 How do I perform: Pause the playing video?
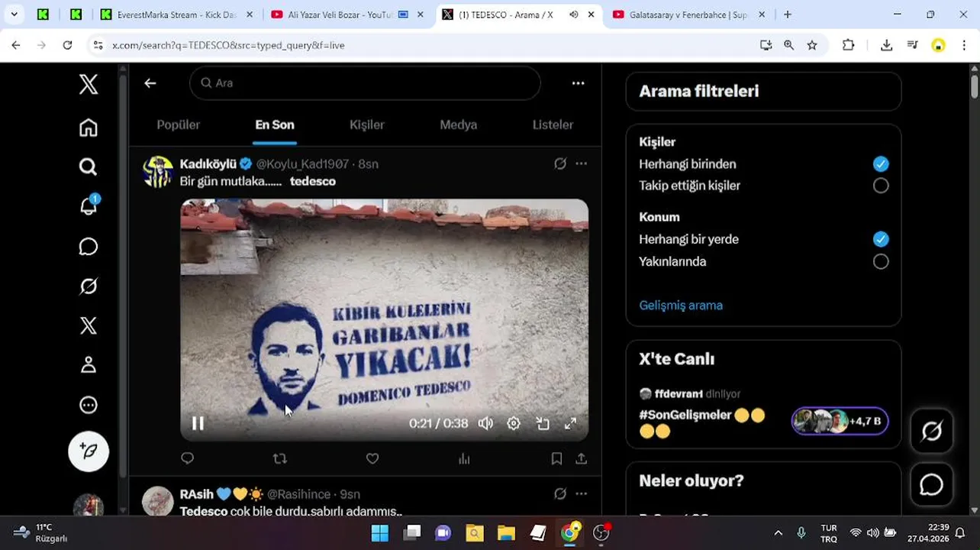[198, 423]
